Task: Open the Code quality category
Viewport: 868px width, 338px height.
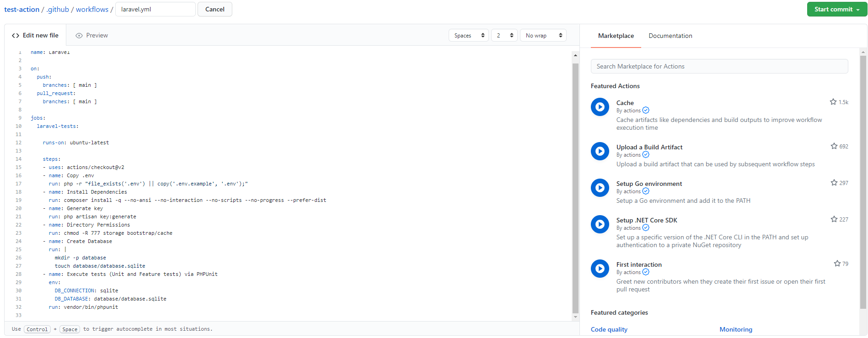Action: 609,329
